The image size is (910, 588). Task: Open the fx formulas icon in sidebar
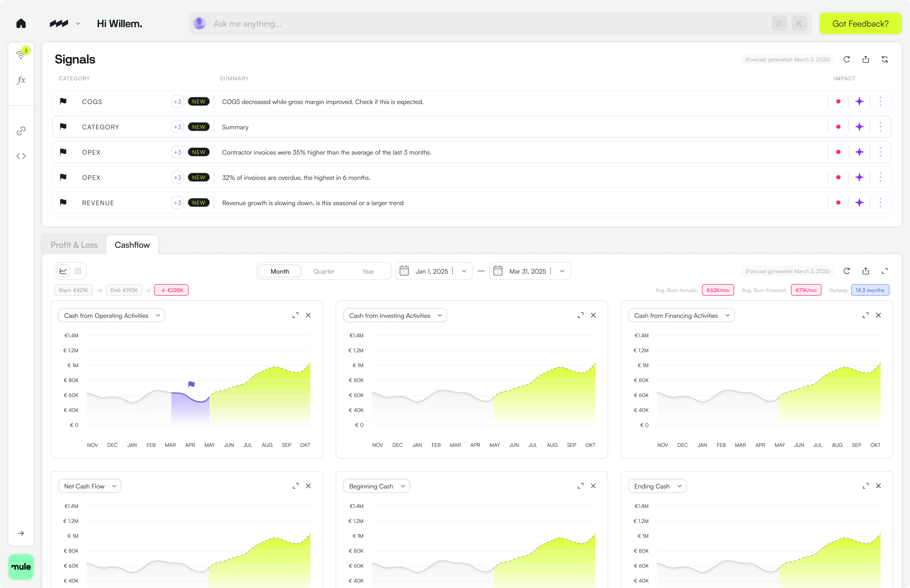tap(21, 80)
